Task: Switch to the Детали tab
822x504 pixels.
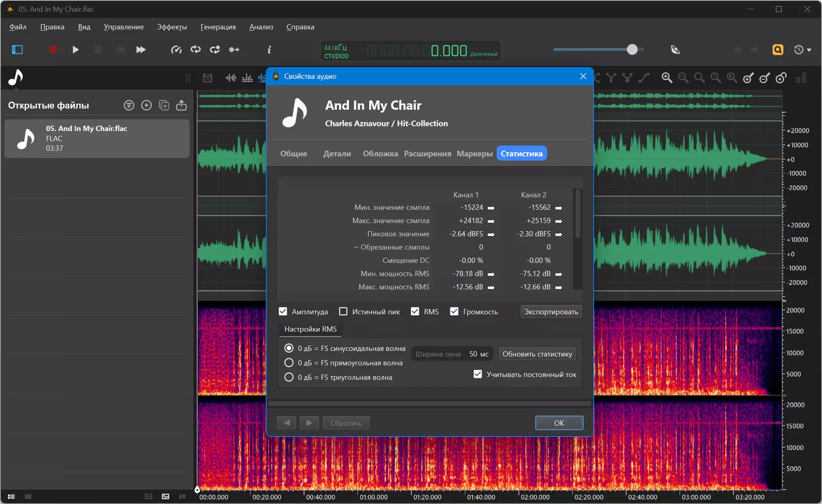Action: pyautogui.click(x=337, y=154)
